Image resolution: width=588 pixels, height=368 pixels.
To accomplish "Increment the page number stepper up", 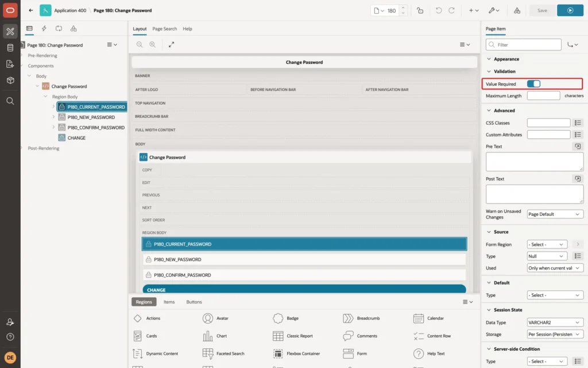I will pyautogui.click(x=403, y=7).
